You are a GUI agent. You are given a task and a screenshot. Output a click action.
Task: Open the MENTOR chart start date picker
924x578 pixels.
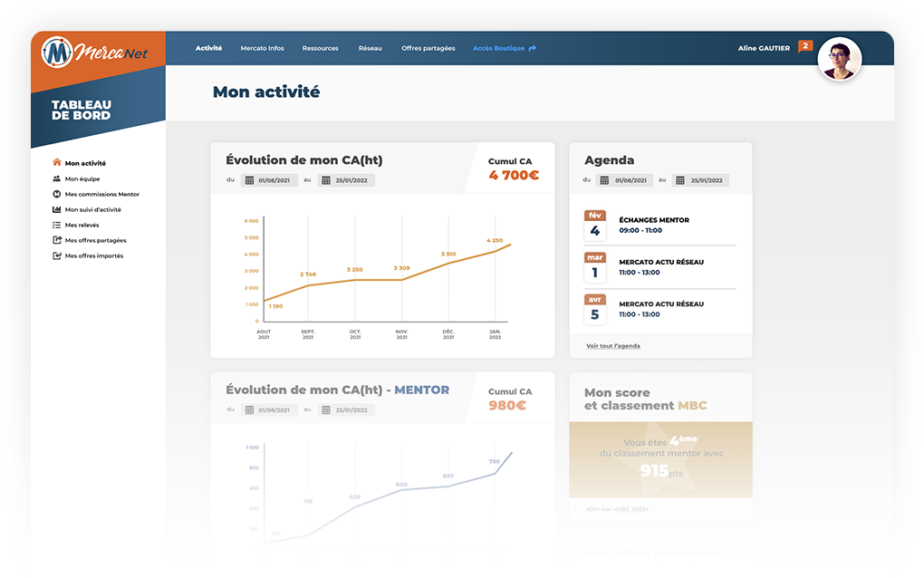click(268, 409)
